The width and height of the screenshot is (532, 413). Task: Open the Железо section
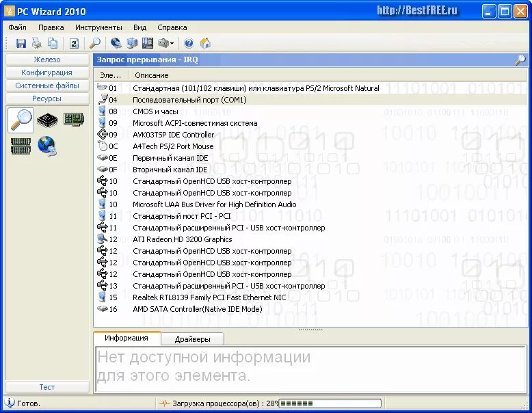click(47, 59)
